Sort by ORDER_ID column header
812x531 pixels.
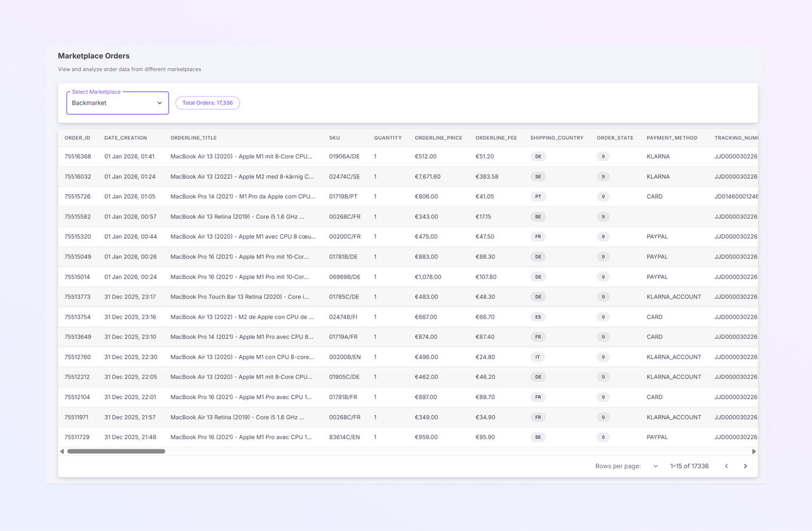point(77,138)
